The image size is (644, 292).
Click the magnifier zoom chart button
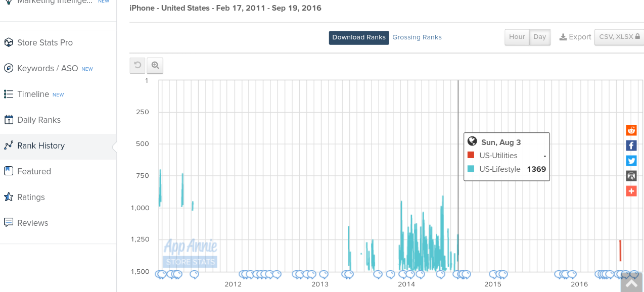[155, 66]
